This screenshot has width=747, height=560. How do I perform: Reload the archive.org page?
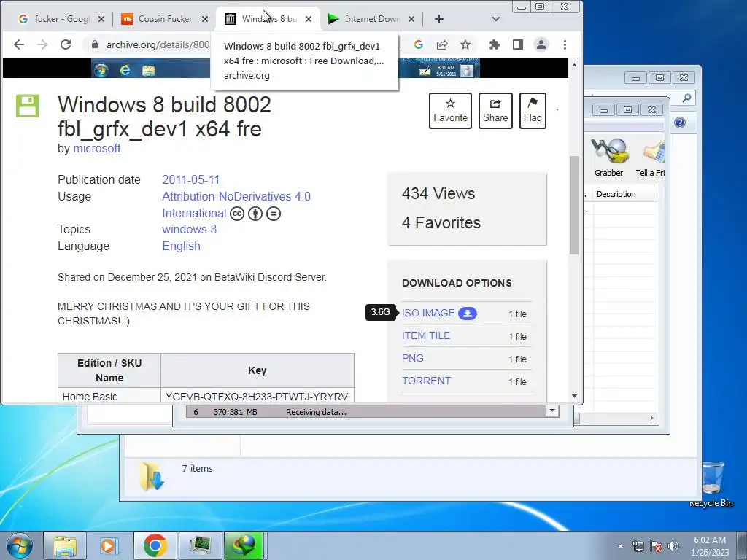pyautogui.click(x=65, y=44)
